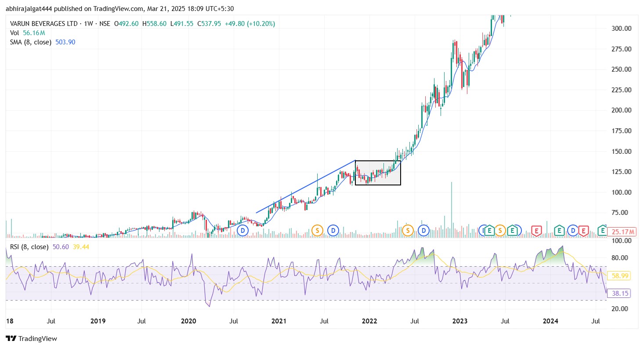Click the 2024 label on time axis
644x348 pixels.
[550, 321]
